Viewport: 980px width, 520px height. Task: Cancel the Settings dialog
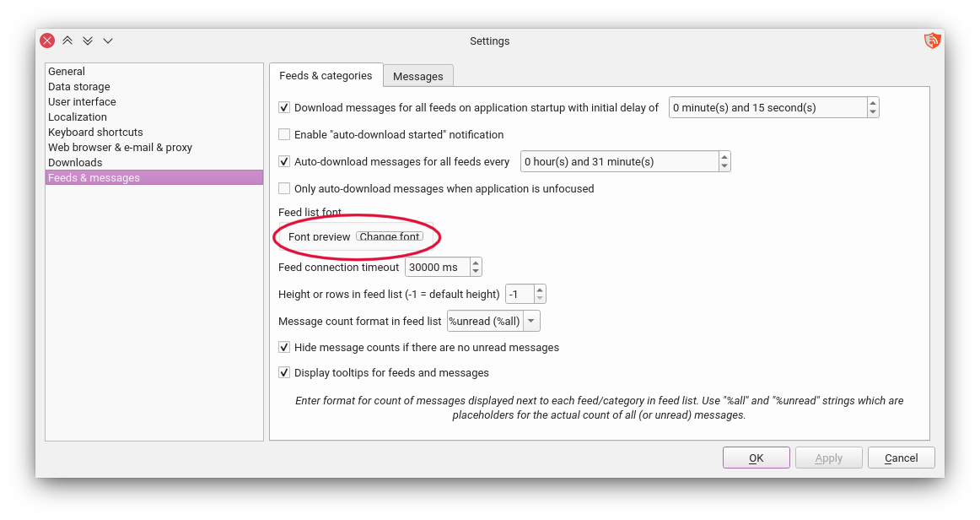pyautogui.click(x=902, y=458)
